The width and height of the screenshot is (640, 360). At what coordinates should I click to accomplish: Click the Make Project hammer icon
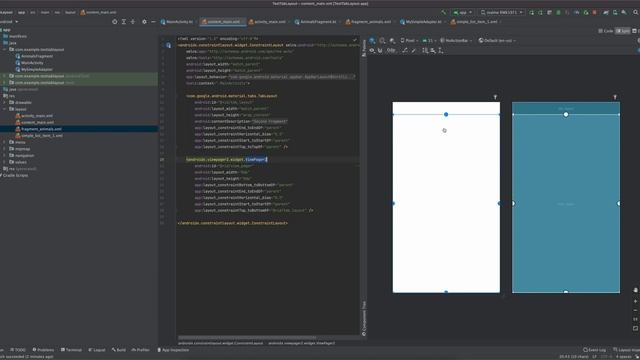coord(444,13)
